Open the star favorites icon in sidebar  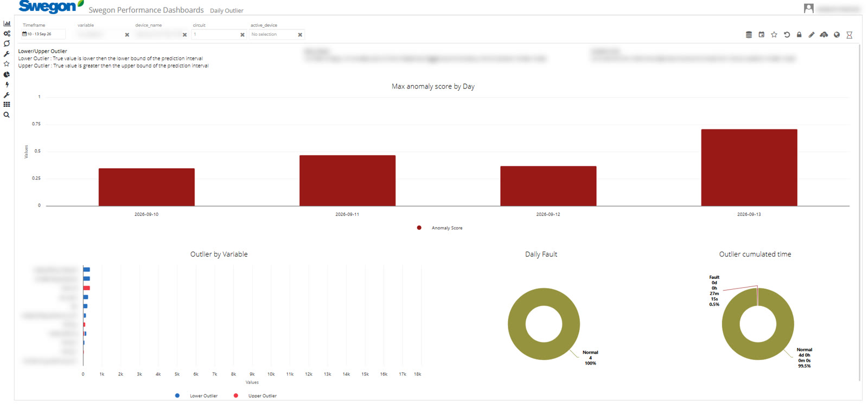click(7, 64)
